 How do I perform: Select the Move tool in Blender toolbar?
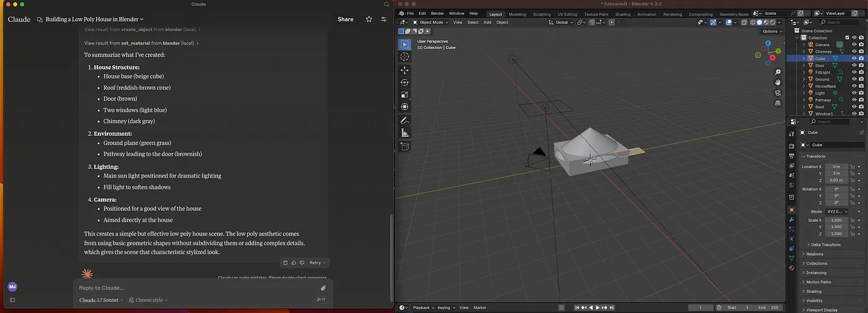pos(404,70)
